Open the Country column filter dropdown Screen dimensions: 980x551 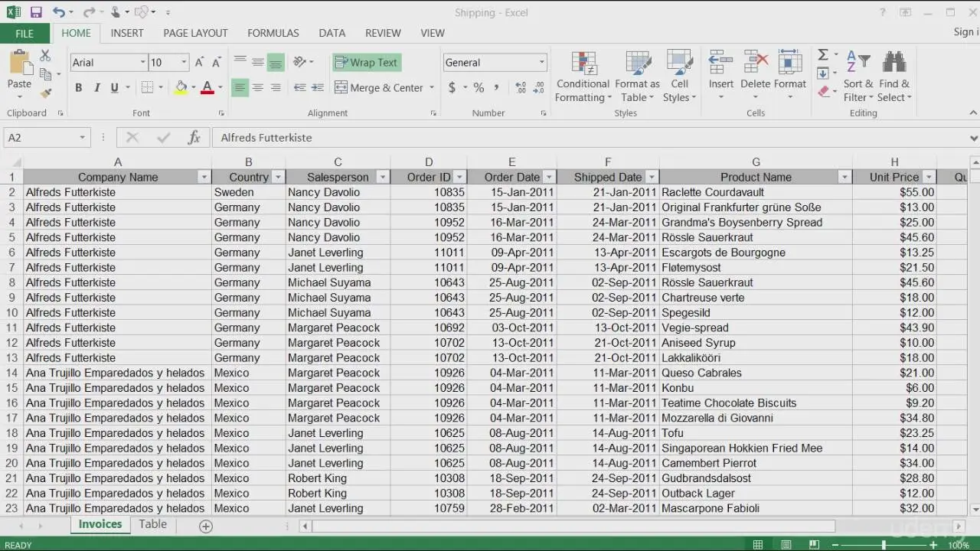278,178
